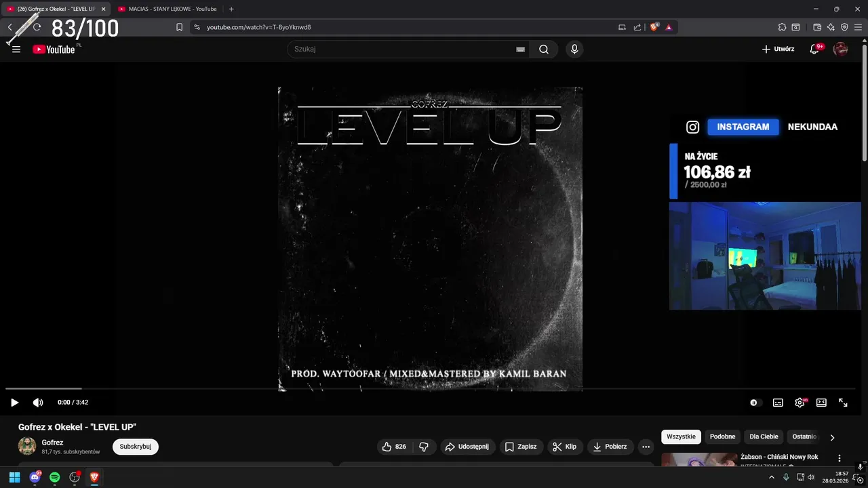Screen dimensions: 868x488
Task: Open a new browser tab
Action: click(x=231, y=9)
